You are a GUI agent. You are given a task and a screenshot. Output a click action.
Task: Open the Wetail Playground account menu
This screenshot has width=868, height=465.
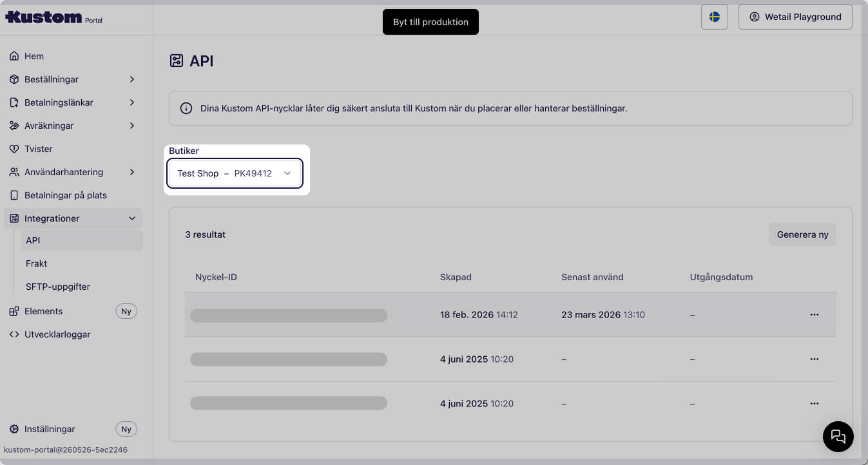pos(795,17)
